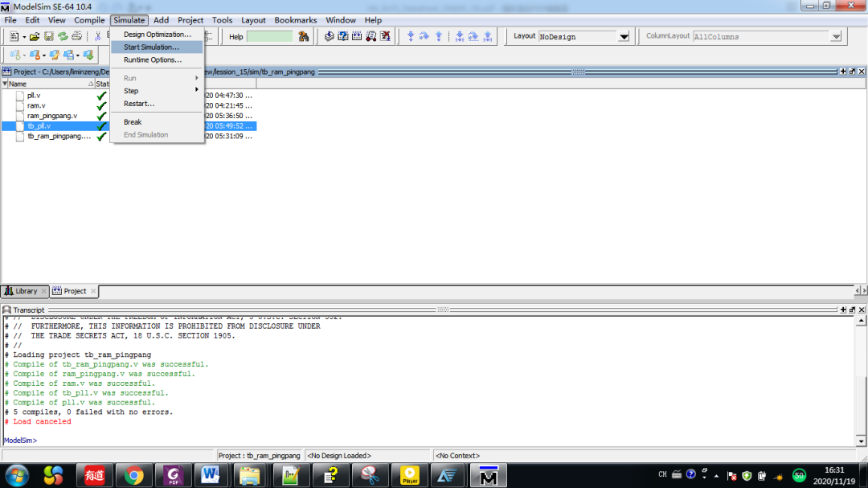Open Google Chrome from the taskbar
The width and height of the screenshot is (868, 488).
tap(133, 475)
